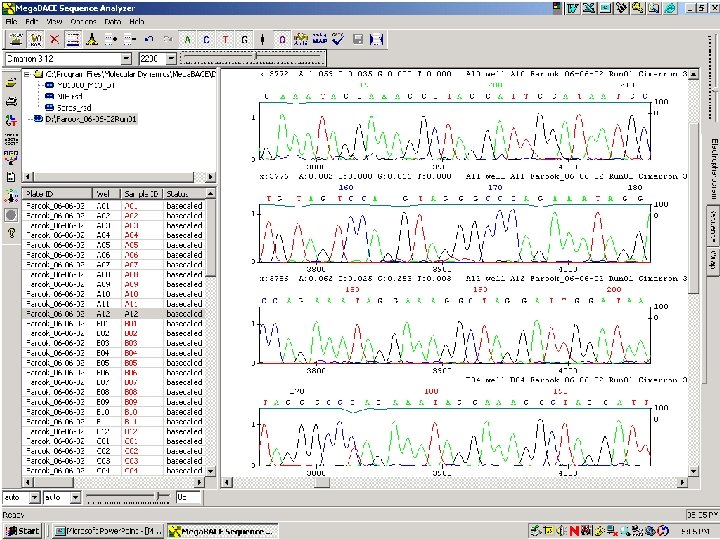Toggle the red T base trace button
720x540 pixels.
click(226, 39)
